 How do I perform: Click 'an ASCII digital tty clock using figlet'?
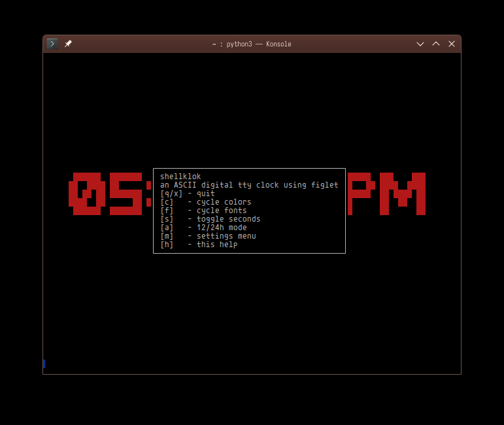pos(249,185)
